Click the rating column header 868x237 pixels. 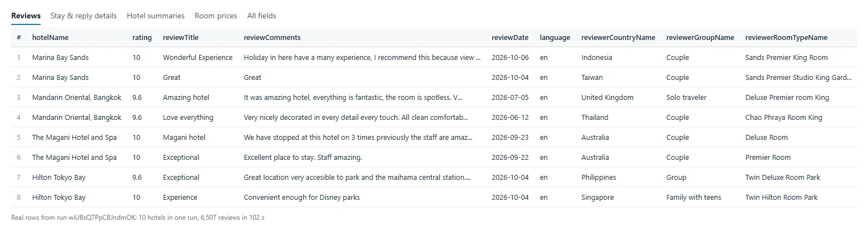tap(142, 38)
